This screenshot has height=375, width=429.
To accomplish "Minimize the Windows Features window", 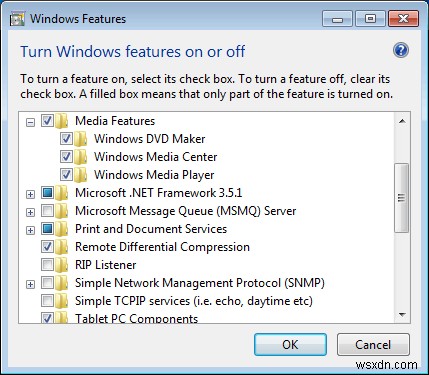I will [337, 19].
